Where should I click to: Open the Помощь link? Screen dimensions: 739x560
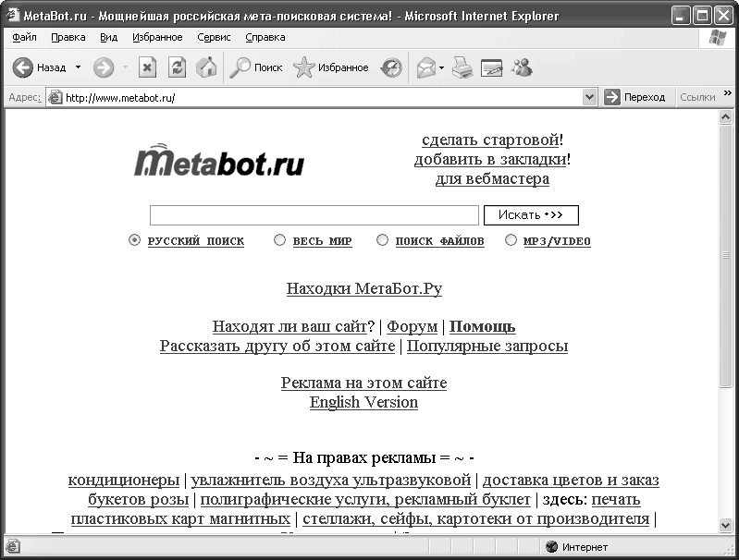click(482, 326)
